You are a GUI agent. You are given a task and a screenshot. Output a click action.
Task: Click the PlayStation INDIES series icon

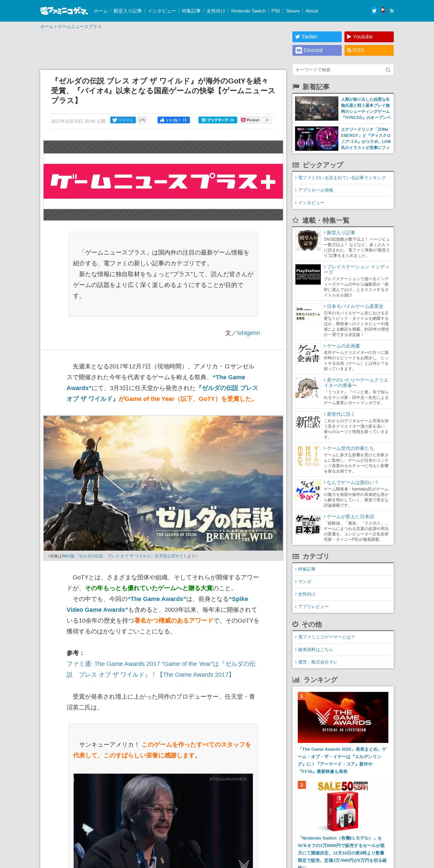click(x=308, y=274)
